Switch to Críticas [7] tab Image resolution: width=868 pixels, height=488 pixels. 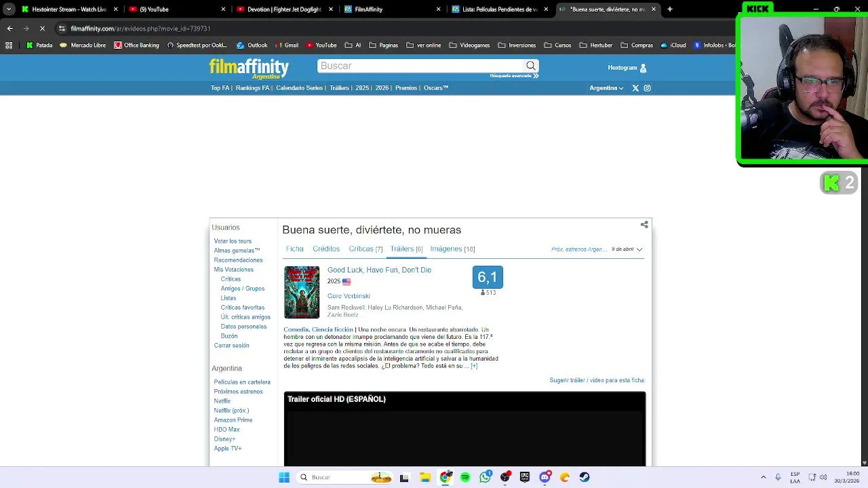click(366, 249)
